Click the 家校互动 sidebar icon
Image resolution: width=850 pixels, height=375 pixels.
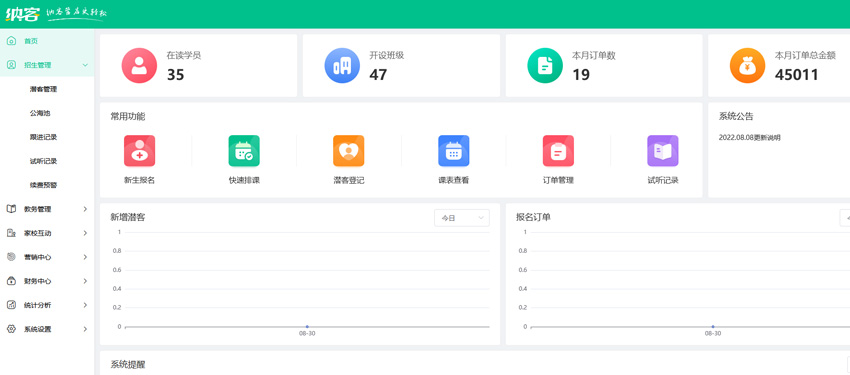(x=11, y=233)
